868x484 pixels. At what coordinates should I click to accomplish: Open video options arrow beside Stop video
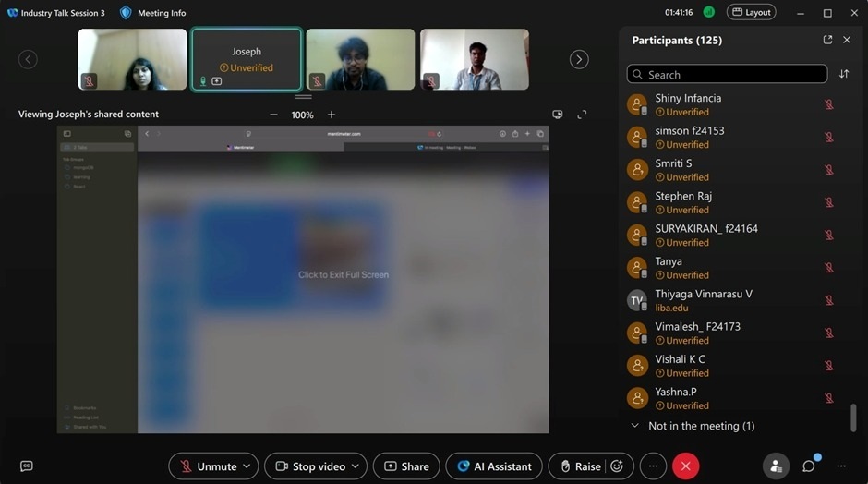[356, 466]
